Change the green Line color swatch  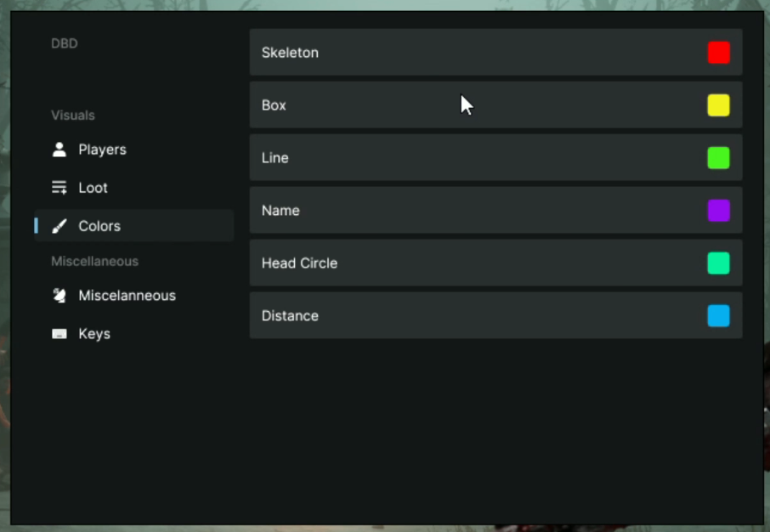pyautogui.click(x=718, y=158)
